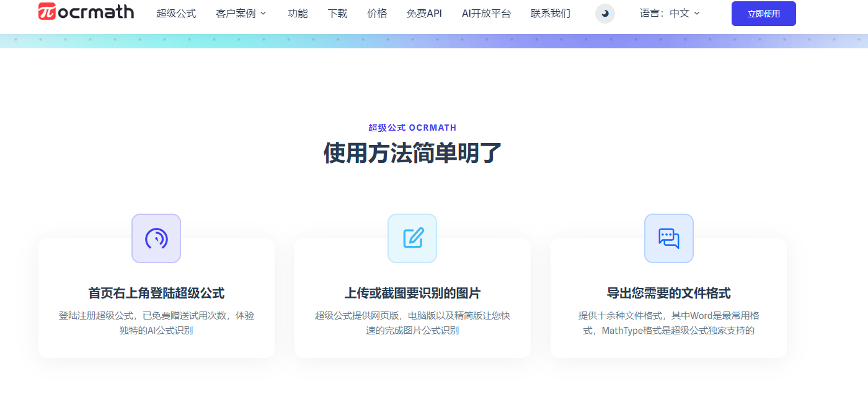The width and height of the screenshot is (868, 418).
Task: Click the 立即使用 button
Action: pos(764,14)
